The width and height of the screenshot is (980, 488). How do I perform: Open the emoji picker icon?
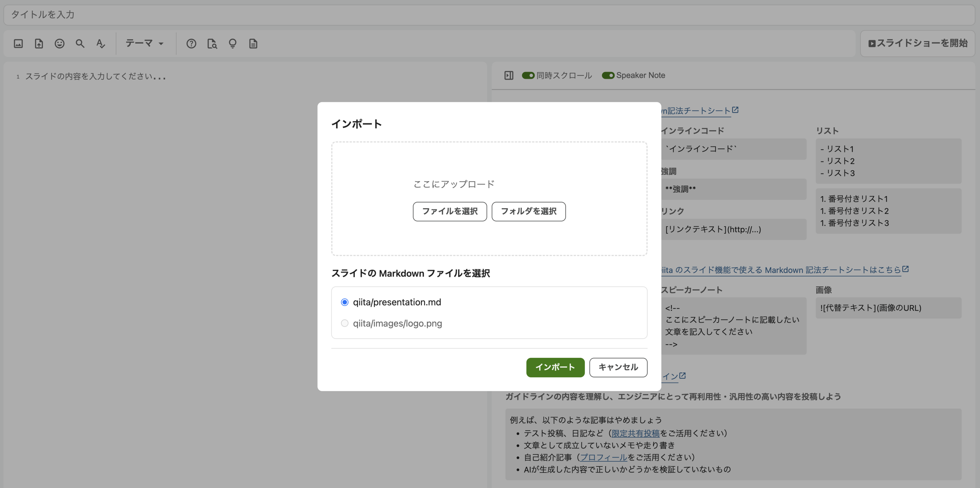point(59,43)
